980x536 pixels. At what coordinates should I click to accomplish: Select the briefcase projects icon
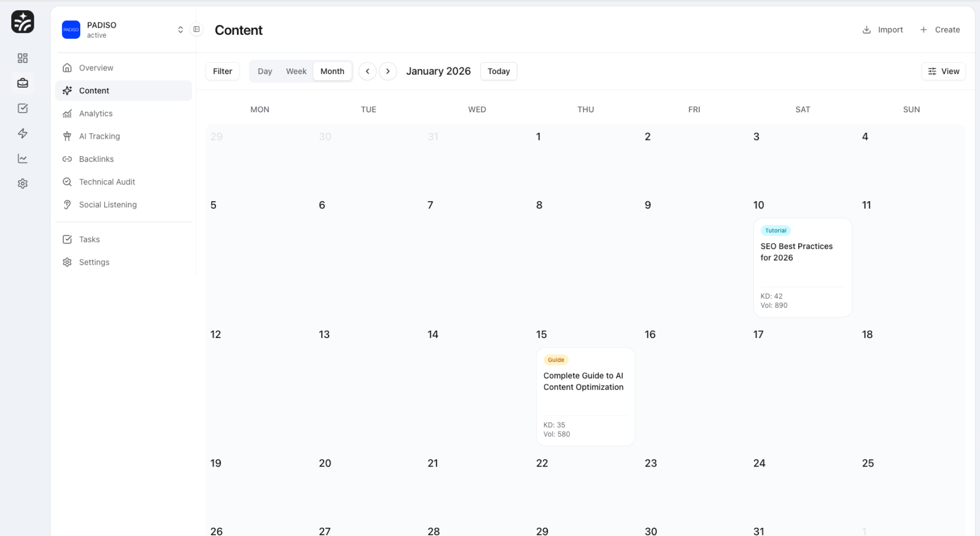(22, 83)
